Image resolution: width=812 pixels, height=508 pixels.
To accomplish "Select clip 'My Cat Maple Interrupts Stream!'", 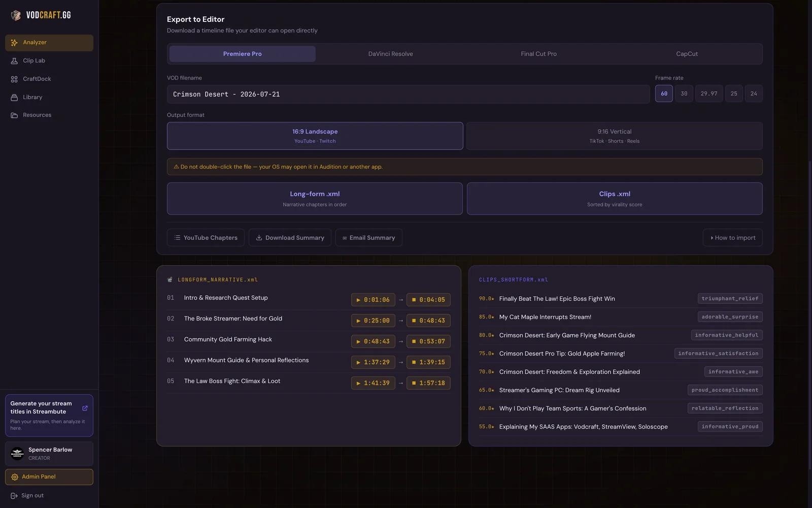I will (x=545, y=317).
